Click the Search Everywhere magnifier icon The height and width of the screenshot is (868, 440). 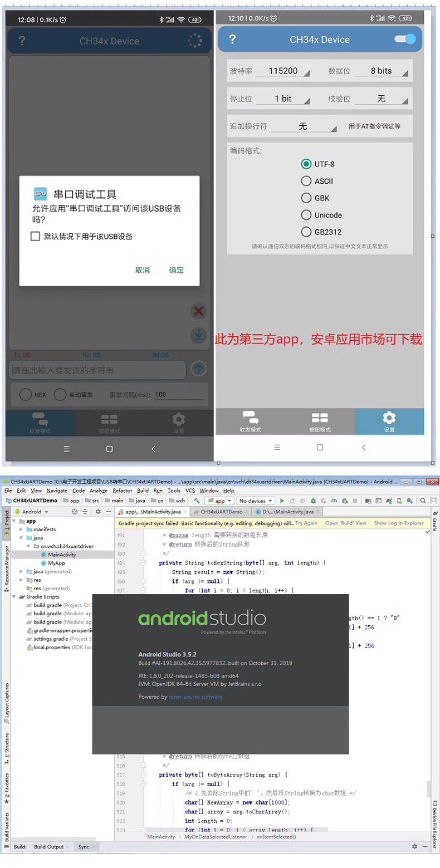click(424, 501)
